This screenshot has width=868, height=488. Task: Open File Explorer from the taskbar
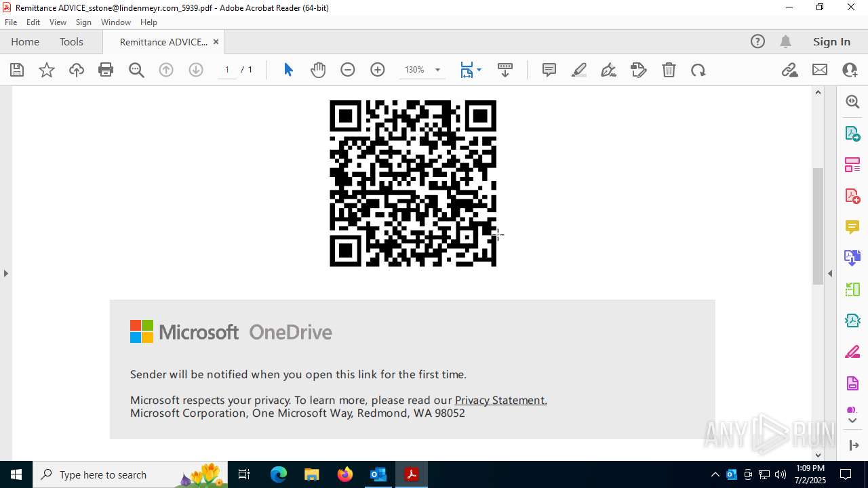click(x=311, y=474)
